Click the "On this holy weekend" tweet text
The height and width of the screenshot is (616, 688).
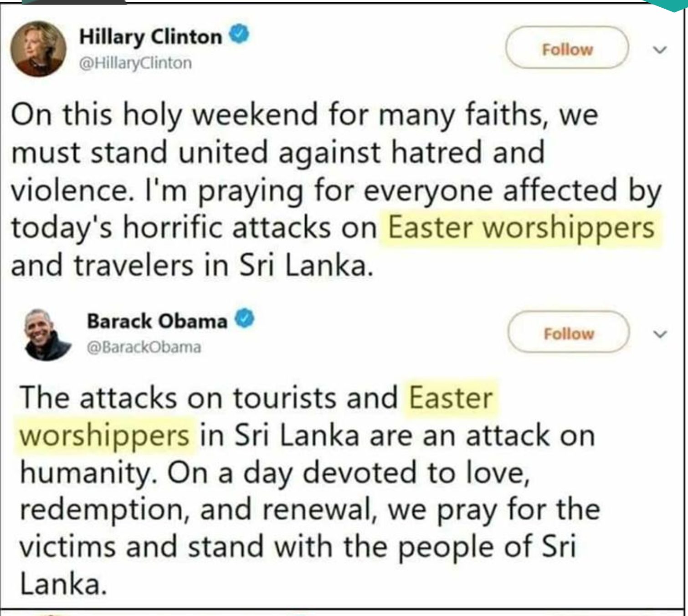[304, 114]
